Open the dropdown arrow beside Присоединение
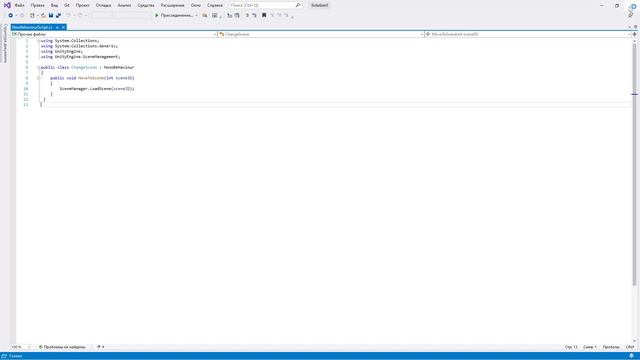The image size is (640, 360). 196,16
